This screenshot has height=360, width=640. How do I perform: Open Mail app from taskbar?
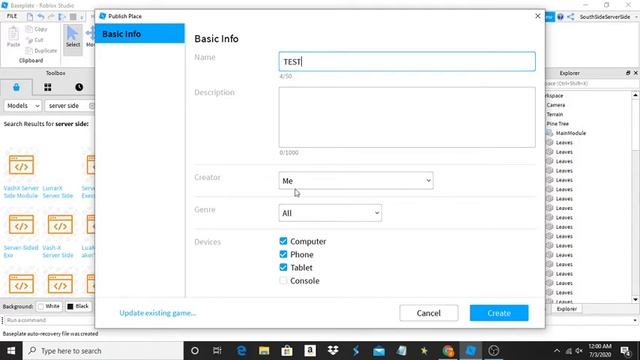pos(379,351)
